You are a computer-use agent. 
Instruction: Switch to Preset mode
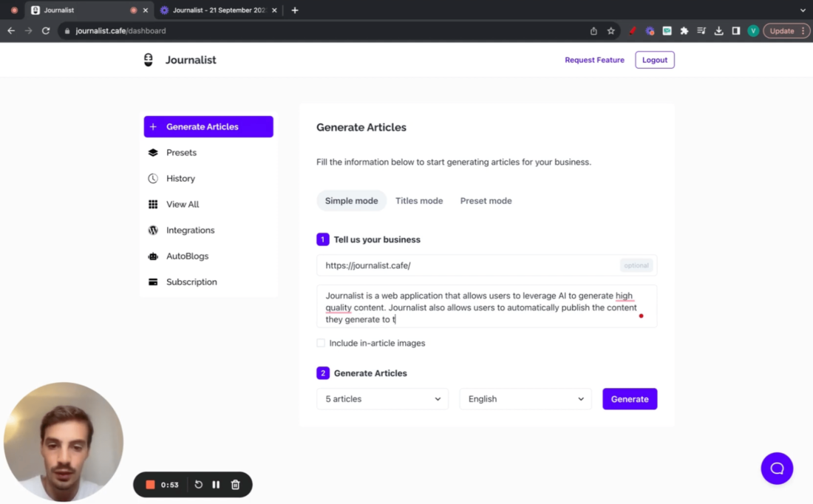pyautogui.click(x=486, y=200)
